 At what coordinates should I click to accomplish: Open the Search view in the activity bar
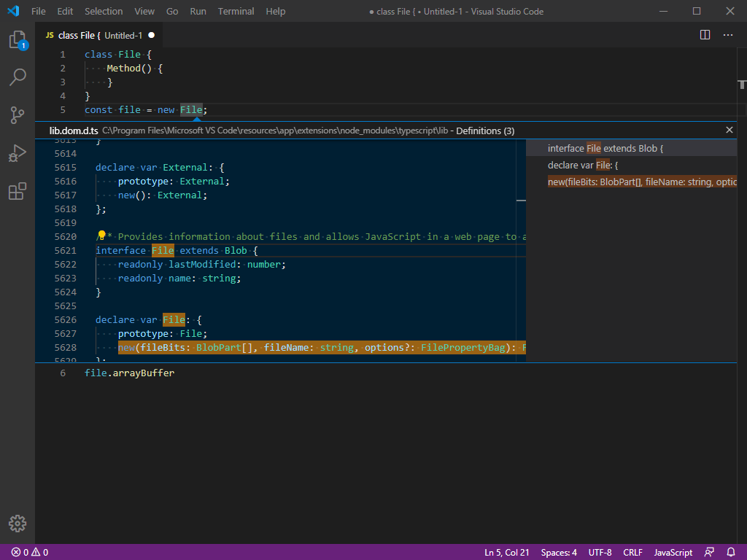18,77
